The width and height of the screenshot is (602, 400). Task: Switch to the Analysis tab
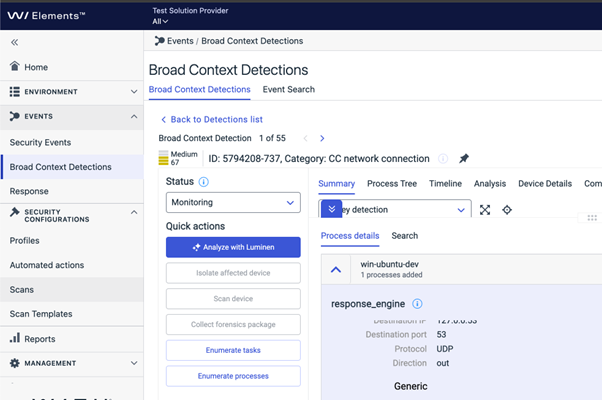490,184
